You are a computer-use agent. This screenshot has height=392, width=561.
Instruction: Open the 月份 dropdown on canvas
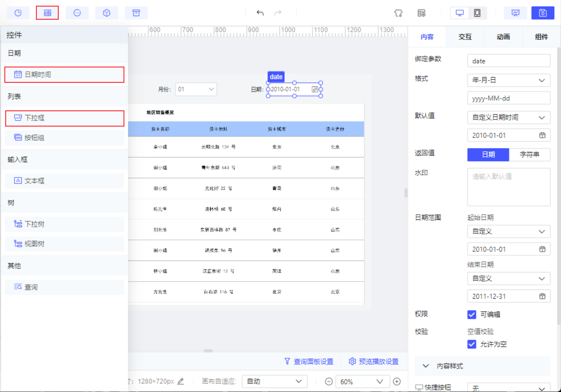[196, 89]
